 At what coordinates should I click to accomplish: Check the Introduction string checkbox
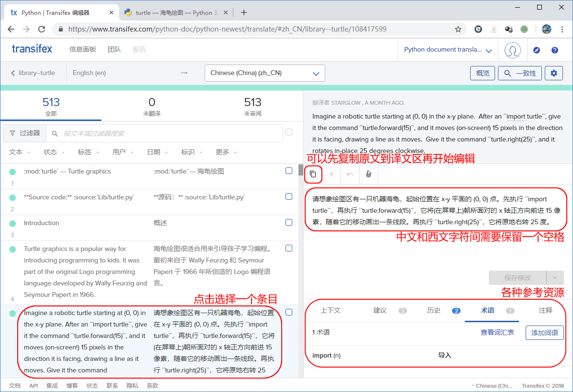click(289, 222)
